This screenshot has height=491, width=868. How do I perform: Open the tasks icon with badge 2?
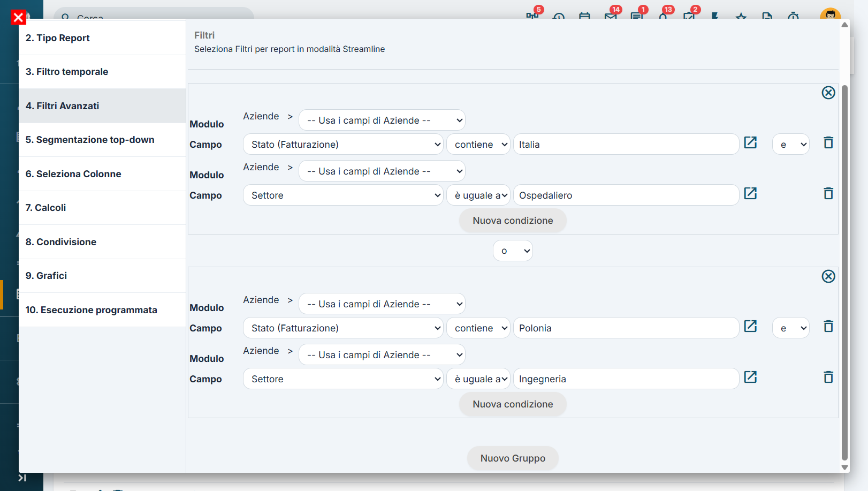[x=689, y=15]
